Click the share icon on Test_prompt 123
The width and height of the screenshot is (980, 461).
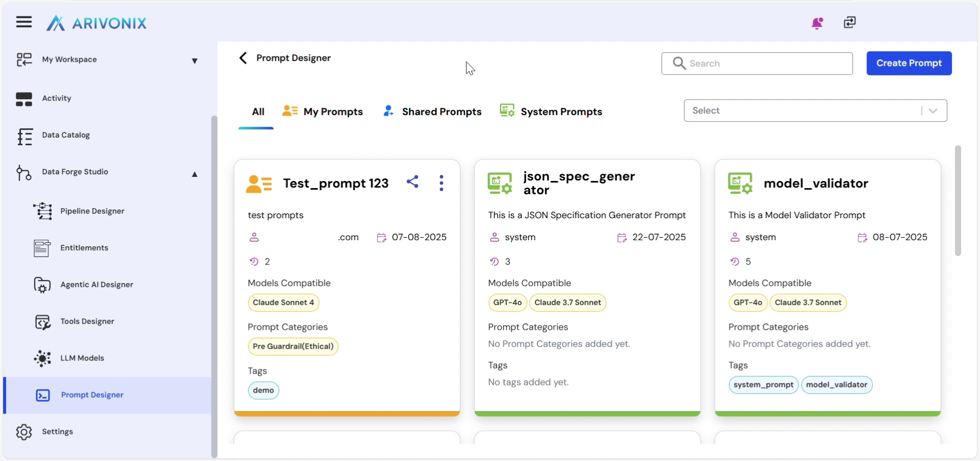click(x=412, y=182)
